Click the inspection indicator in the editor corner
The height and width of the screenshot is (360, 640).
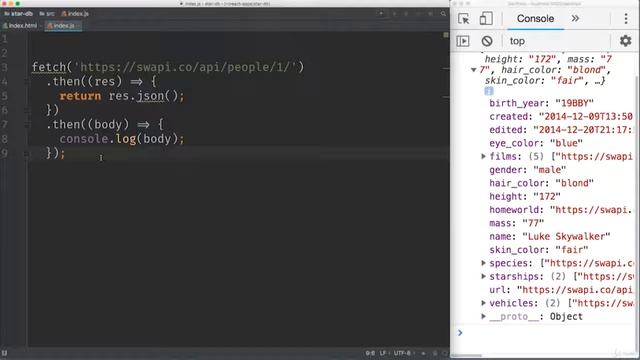[446, 35]
